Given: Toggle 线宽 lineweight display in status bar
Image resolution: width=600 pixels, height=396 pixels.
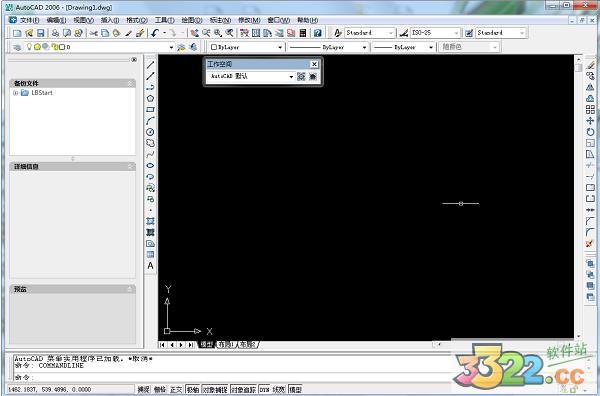Looking at the screenshot, I should tap(279, 389).
